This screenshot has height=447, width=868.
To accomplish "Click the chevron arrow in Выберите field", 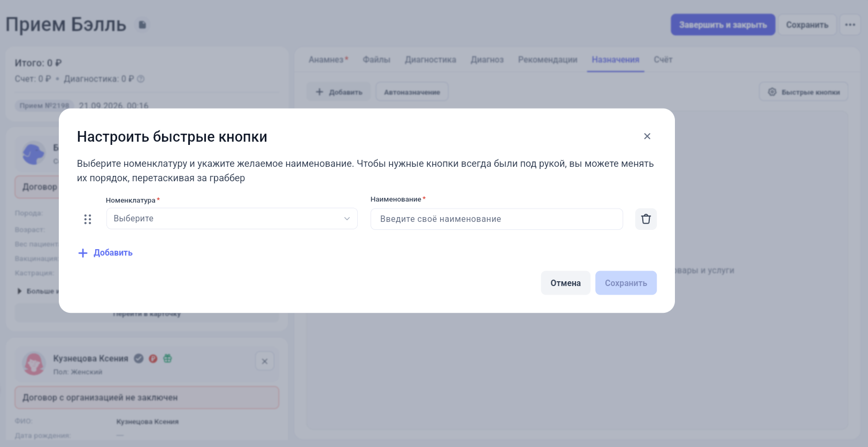I will [x=347, y=219].
